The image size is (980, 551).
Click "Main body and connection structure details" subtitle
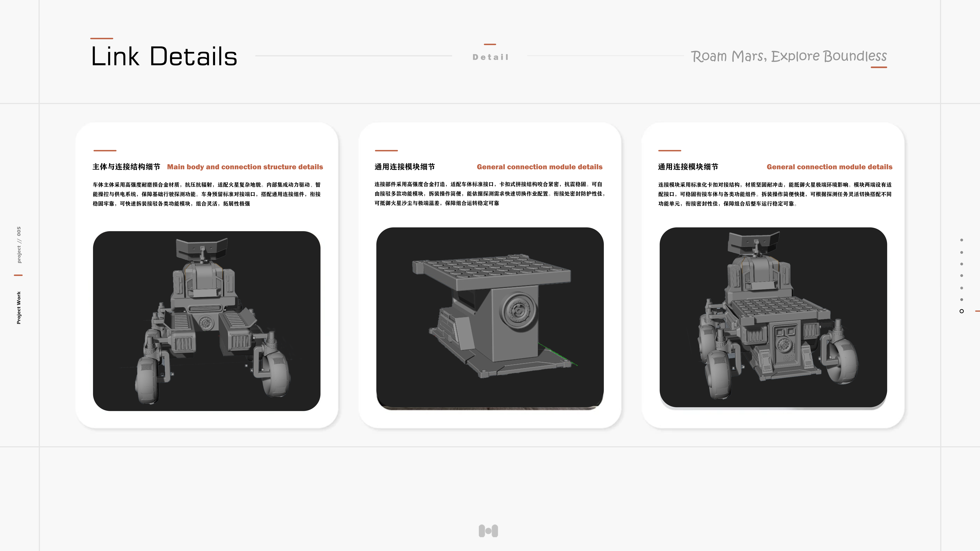[x=245, y=167]
